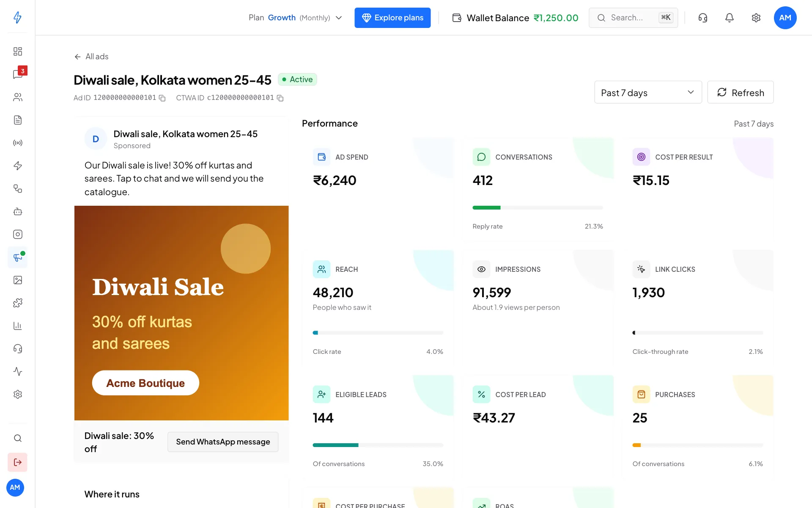Screen dimensions: 812x508
Task: Click the Ad Spend ₹6,240 value
Action: [x=335, y=181]
